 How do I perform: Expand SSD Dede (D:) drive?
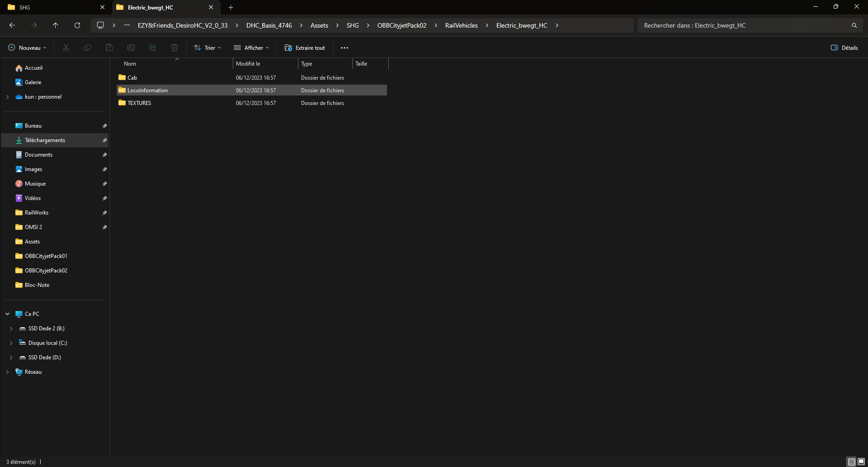tap(11, 357)
